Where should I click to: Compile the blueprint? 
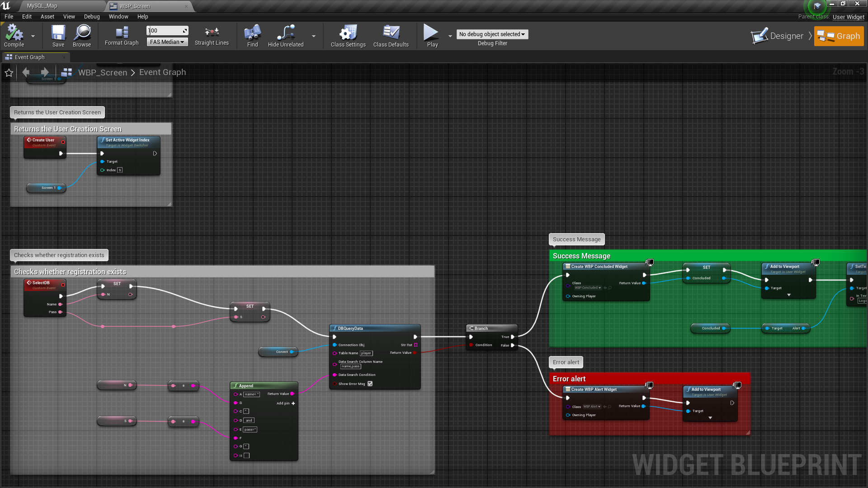coord(14,36)
